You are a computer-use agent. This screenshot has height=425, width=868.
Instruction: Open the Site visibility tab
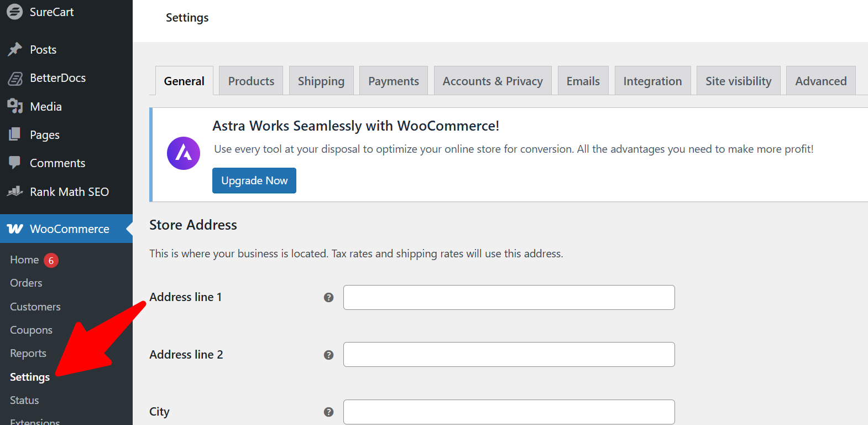[x=739, y=81]
